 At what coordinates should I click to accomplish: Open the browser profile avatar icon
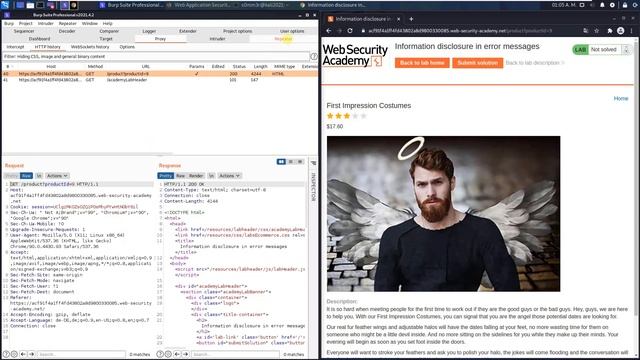(620, 31)
